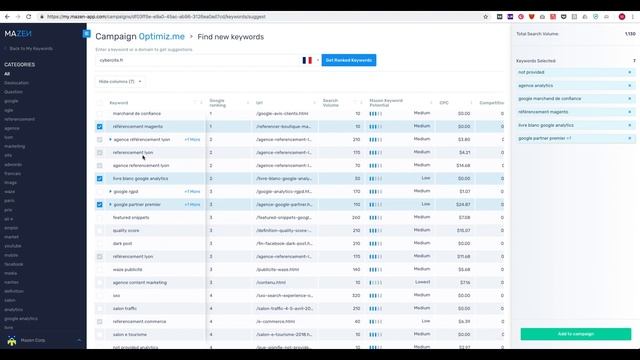Select the 'youtube' category
This screenshot has height=360, width=640.
[13, 246]
